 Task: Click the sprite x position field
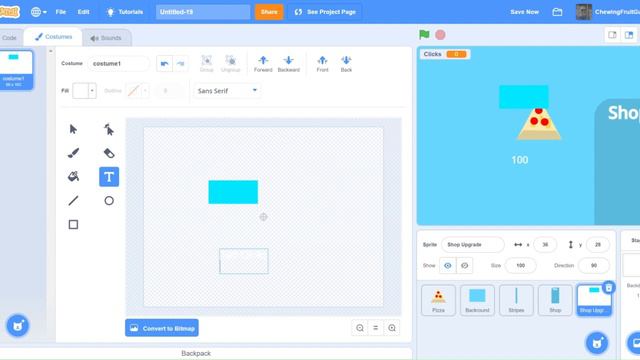[x=545, y=244]
